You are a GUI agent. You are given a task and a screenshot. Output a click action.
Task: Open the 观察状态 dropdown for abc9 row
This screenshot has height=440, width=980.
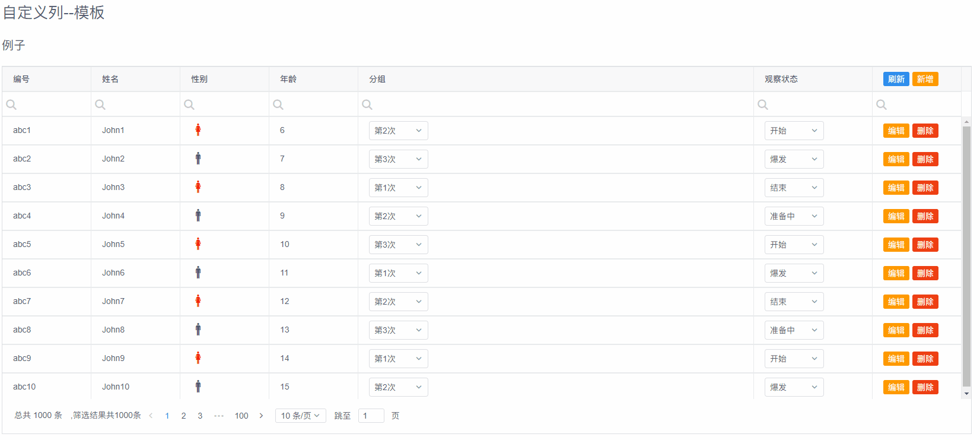(x=794, y=359)
